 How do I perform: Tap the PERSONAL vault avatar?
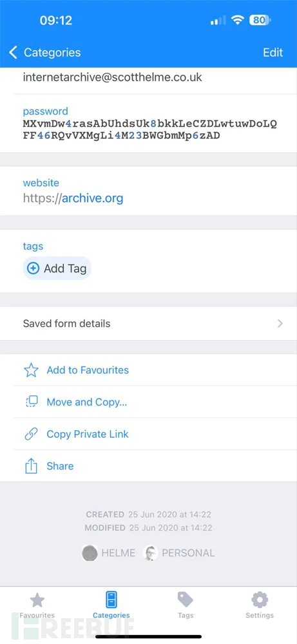(x=150, y=553)
